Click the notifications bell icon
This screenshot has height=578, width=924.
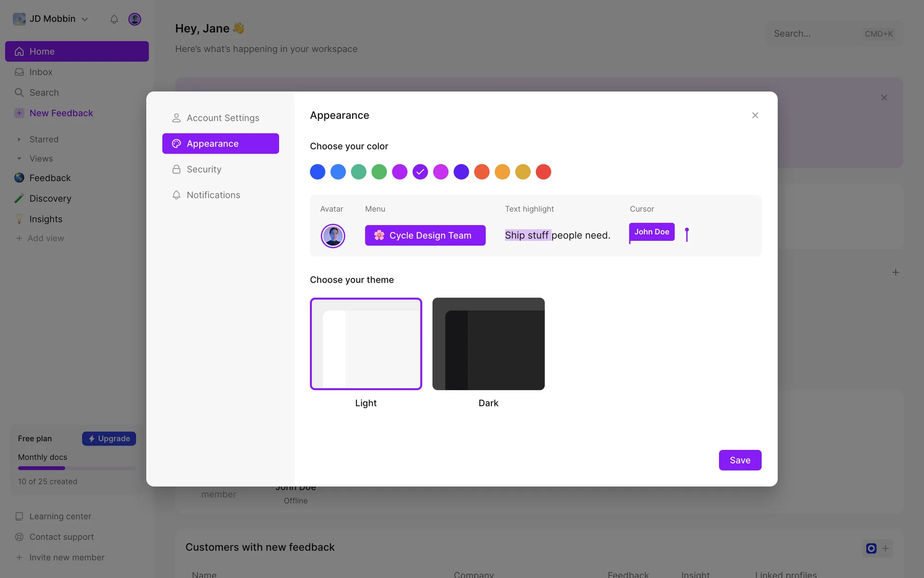click(114, 19)
